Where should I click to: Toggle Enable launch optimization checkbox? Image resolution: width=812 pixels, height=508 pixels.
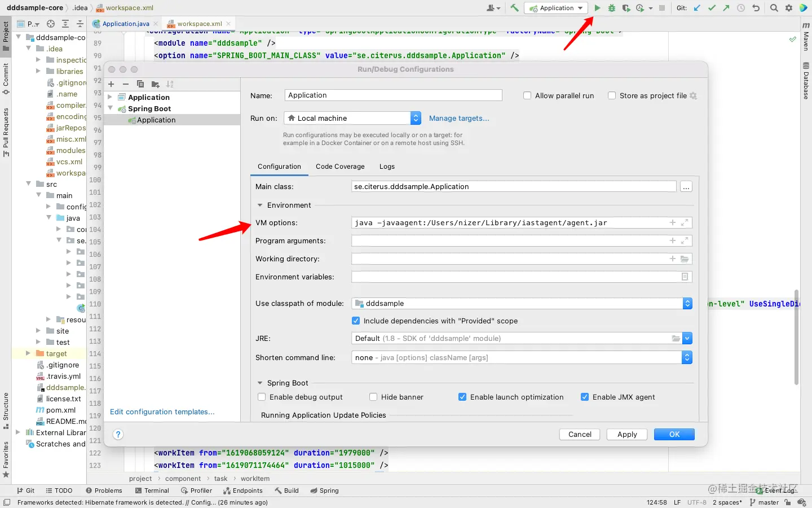[x=462, y=397]
